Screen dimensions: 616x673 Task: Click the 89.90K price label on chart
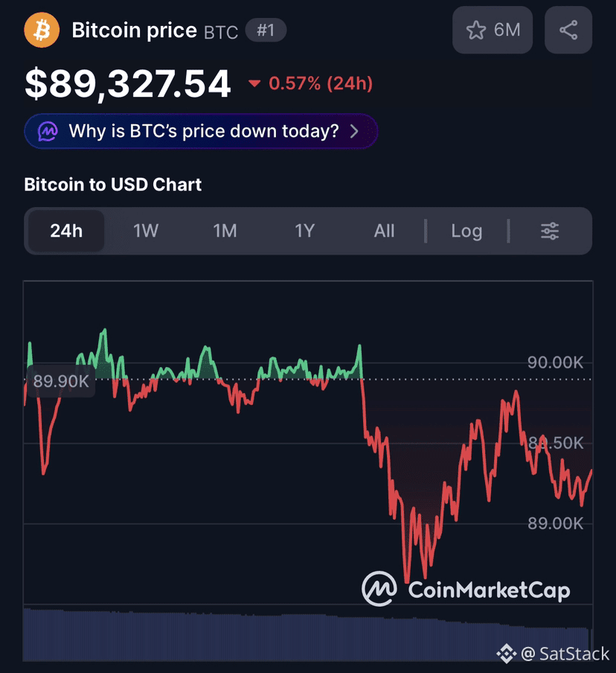point(61,380)
